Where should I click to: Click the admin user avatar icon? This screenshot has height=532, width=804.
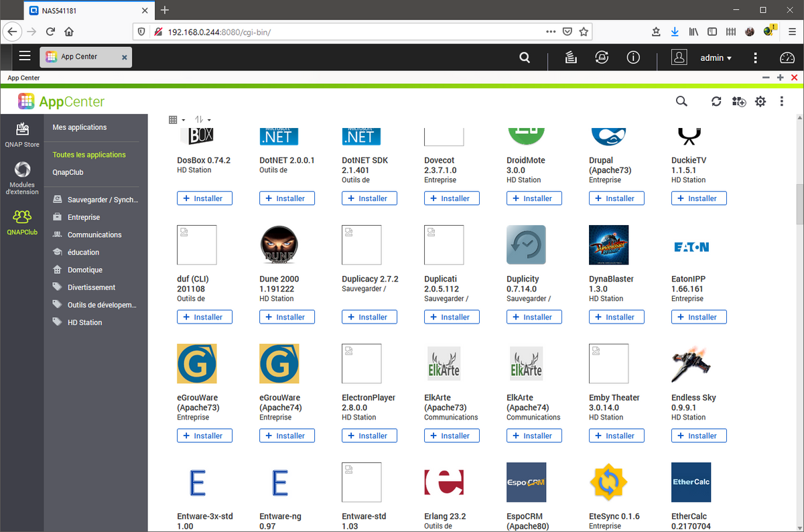click(679, 58)
